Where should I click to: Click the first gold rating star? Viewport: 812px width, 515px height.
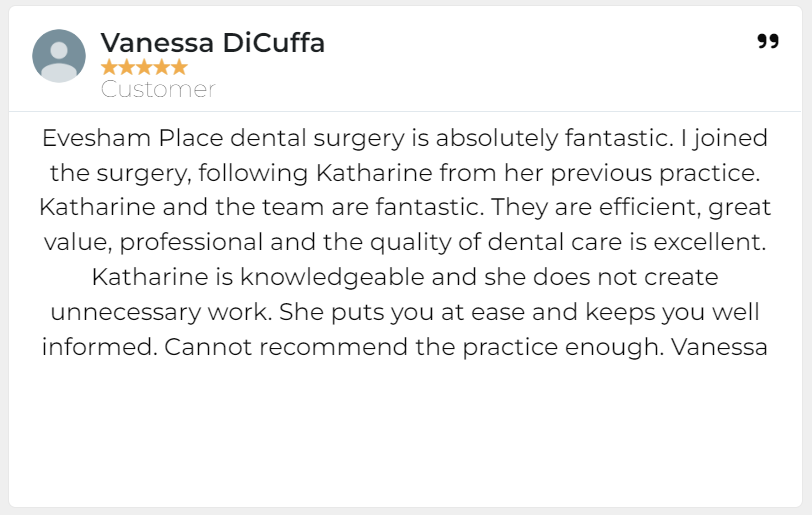tap(109, 68)
